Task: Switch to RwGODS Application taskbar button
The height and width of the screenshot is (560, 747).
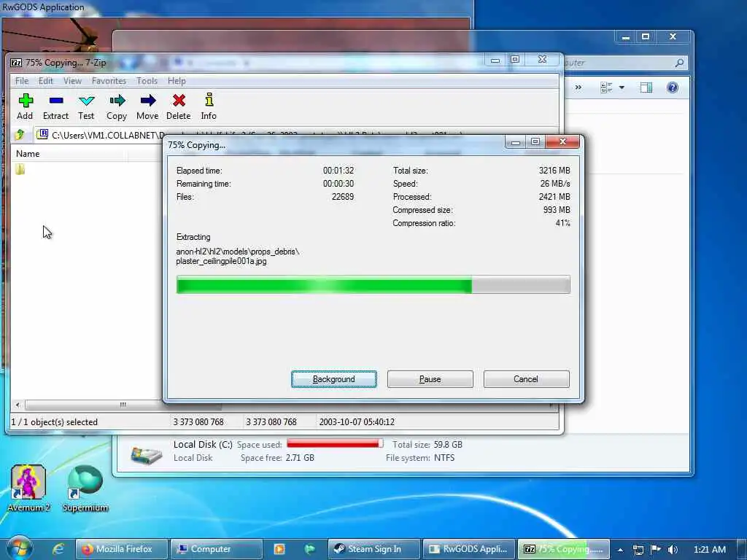Action: pyautogui.click(x=469, y=549)
